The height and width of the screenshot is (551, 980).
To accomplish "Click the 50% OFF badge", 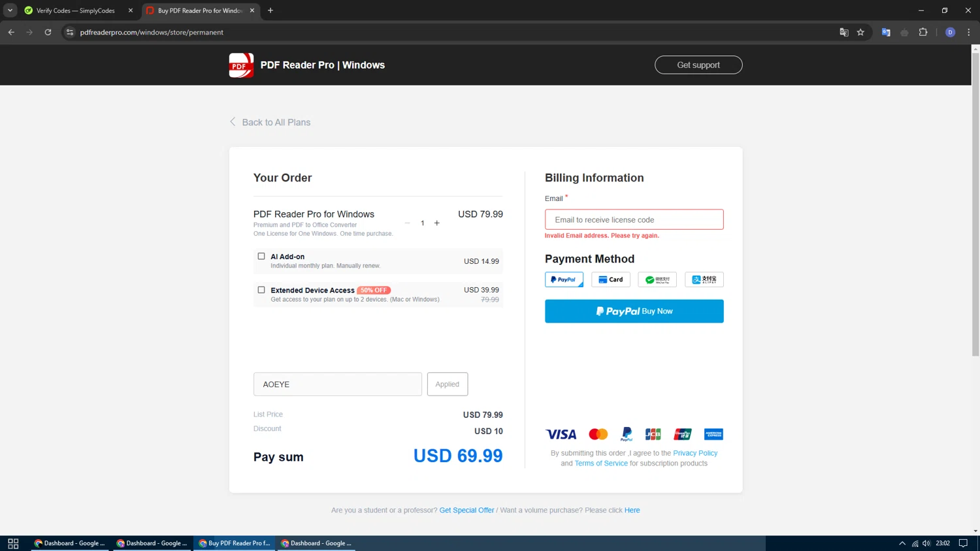I will click(x=374, y=291).
